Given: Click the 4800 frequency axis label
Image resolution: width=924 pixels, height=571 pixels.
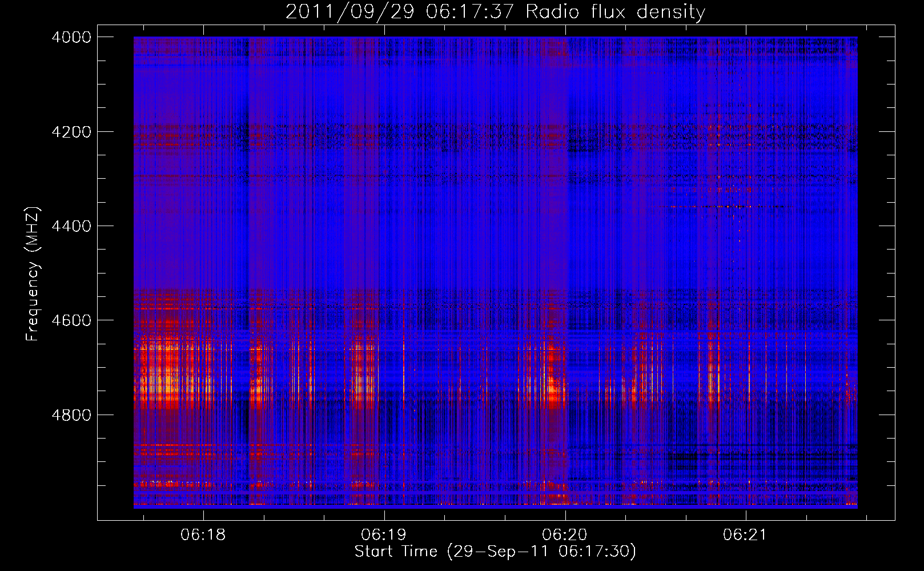Looking at the screenshot, I should coord(71,415).
